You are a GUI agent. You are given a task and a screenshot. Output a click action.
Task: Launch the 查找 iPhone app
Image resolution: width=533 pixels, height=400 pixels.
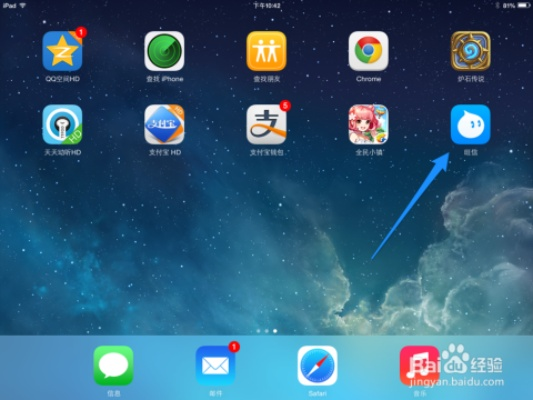[x=165, y=51]
